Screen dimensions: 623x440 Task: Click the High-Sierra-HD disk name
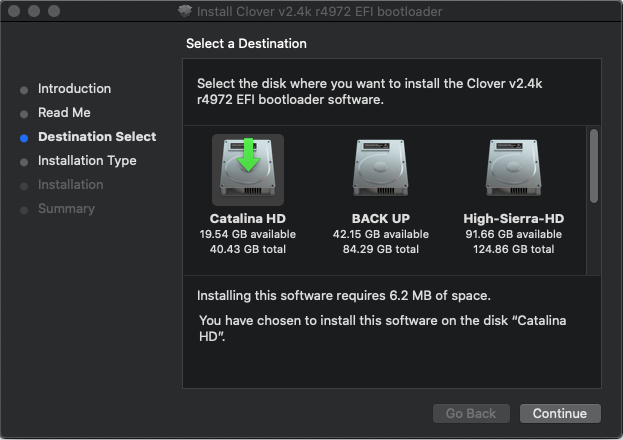click(514, 219)
